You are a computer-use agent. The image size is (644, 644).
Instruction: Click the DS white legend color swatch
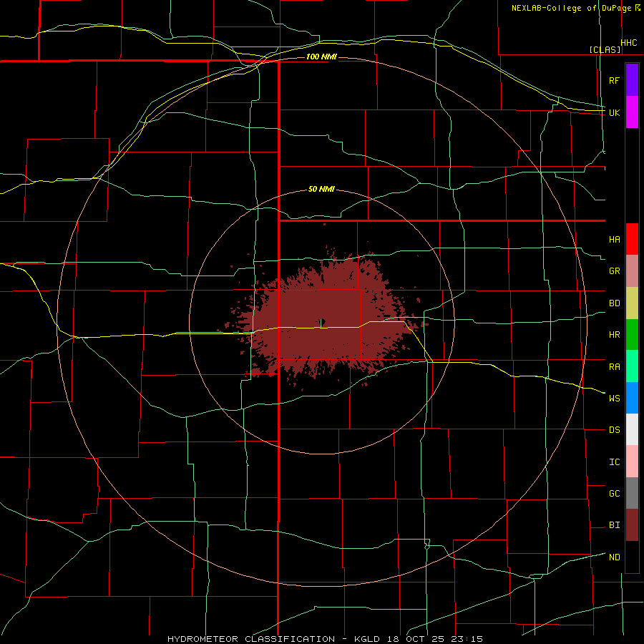click(x=632, y=429)
